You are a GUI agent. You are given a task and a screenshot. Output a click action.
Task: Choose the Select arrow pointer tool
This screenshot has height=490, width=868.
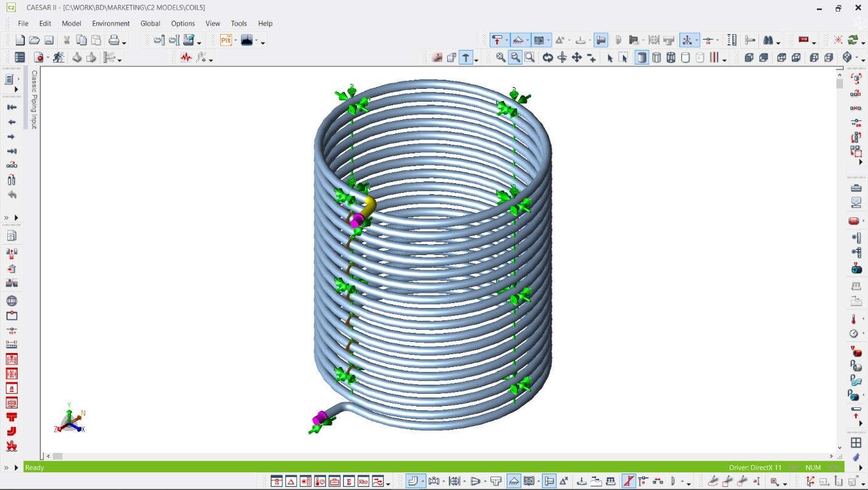tap(609, 57)
